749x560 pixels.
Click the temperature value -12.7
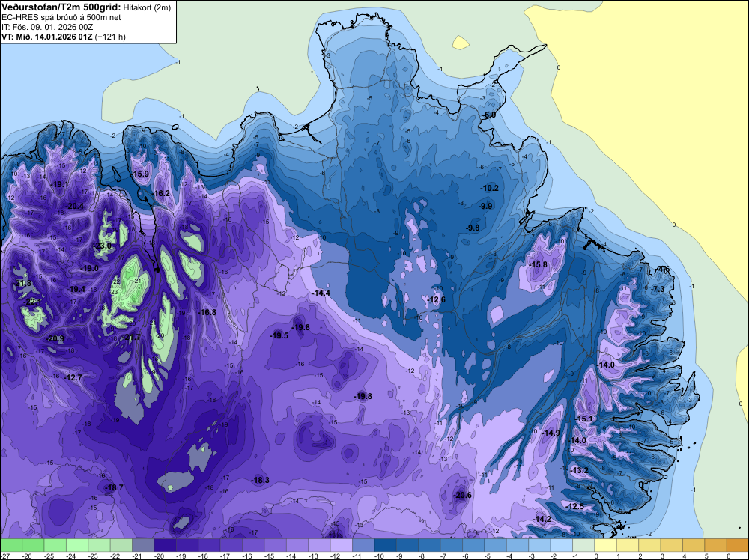[x=73, y=377]
